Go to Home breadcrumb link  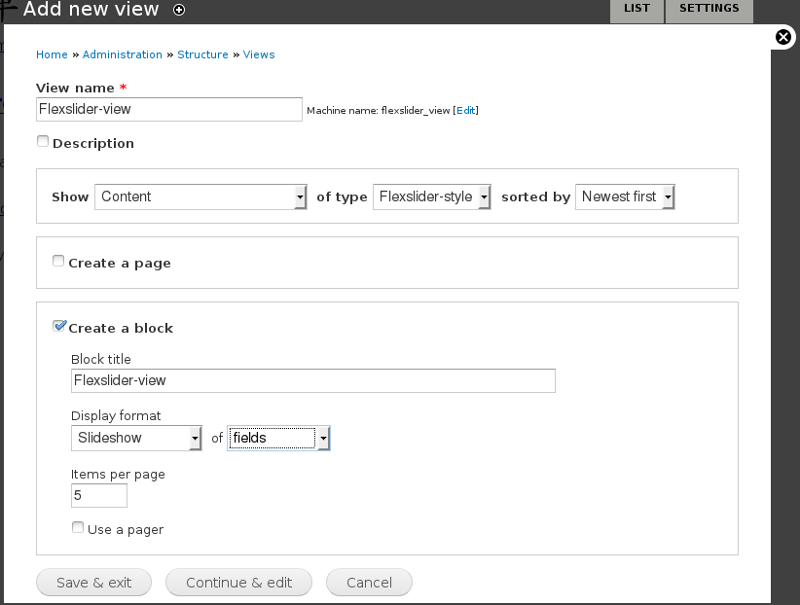[52, 55]
